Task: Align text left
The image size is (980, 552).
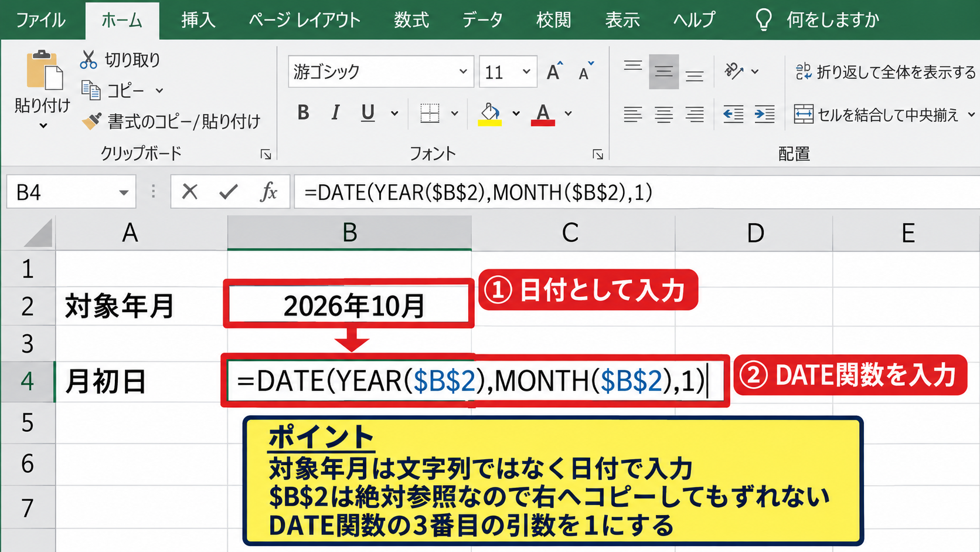Action: (x=633, y=114)
